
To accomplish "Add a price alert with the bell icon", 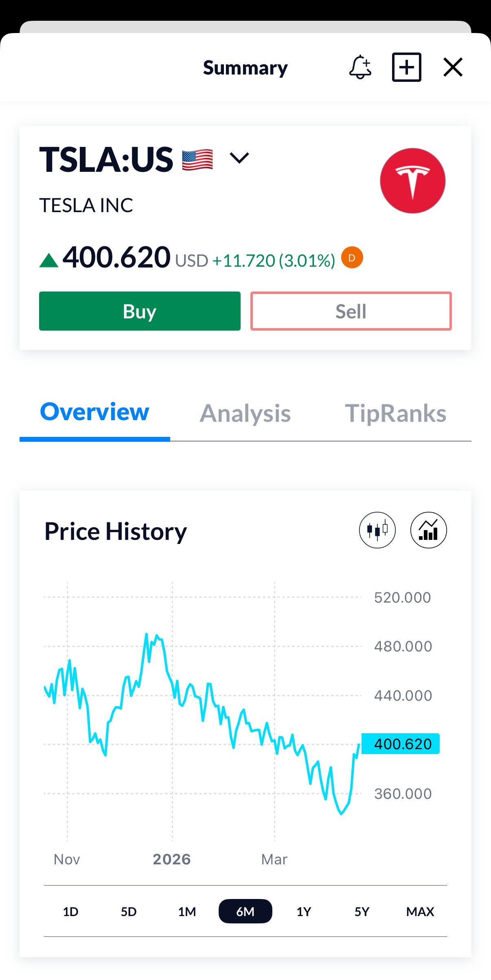I will point(360,67).
